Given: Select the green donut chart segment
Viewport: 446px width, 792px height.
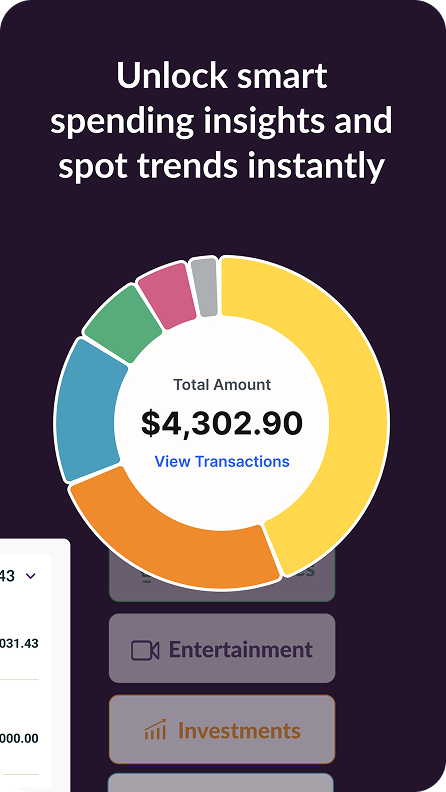Looking at the screenshot, I should click(124, 323).
